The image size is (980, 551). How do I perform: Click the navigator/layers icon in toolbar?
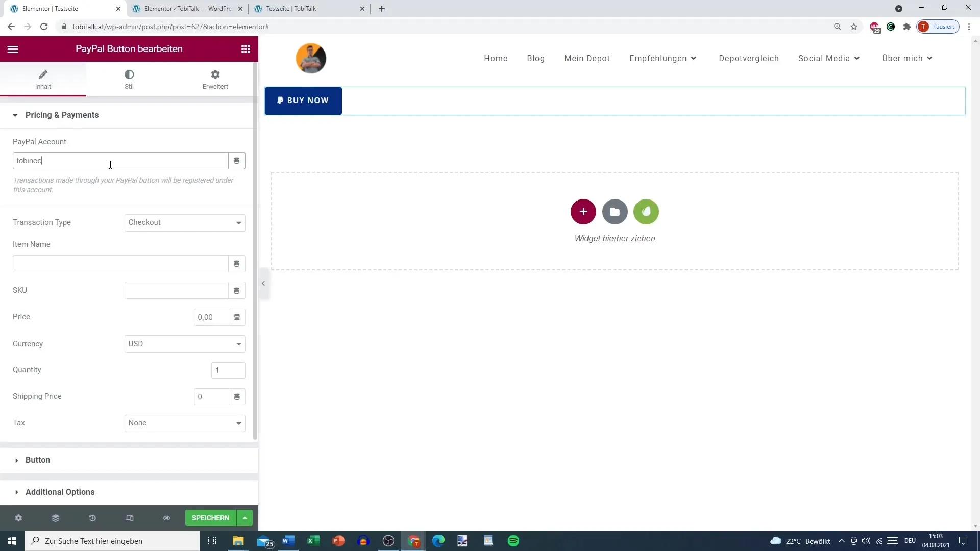(55, 517)
